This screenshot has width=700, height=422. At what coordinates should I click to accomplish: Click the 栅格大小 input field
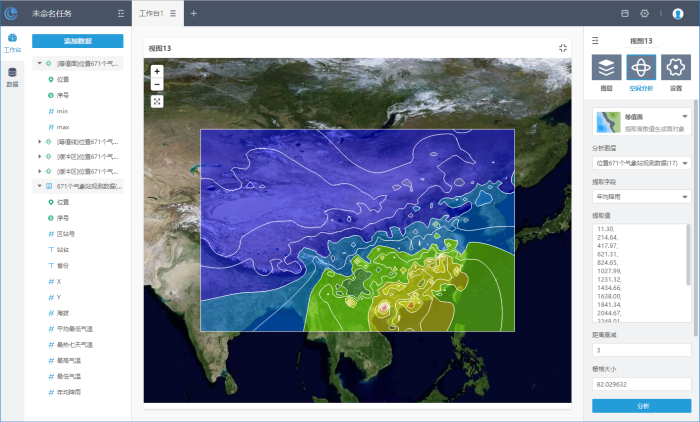(640, 384)
